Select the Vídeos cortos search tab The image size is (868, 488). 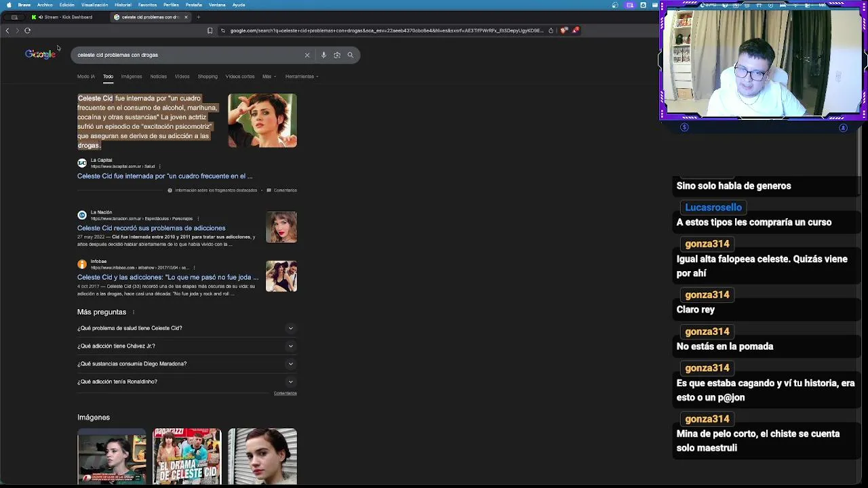(240, 77)
